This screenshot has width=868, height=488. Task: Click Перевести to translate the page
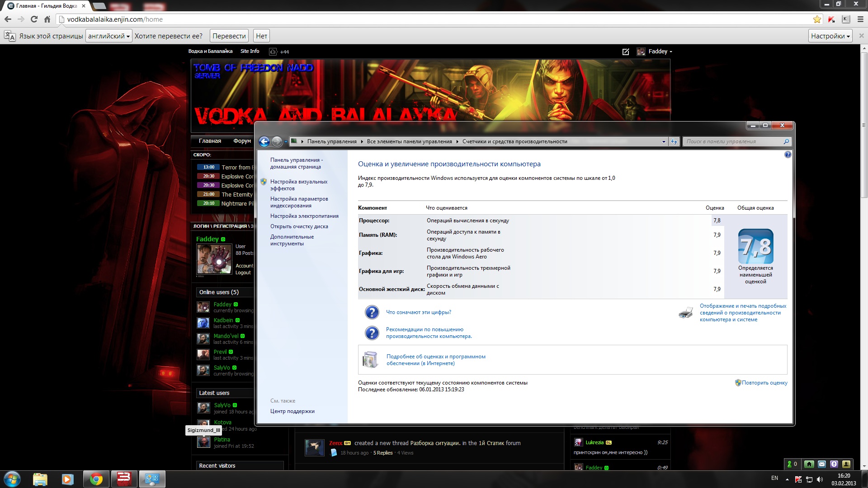229,36
